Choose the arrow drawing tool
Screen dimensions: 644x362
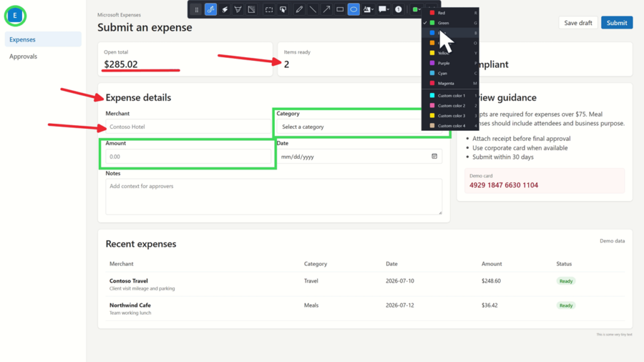coord(326,9)
